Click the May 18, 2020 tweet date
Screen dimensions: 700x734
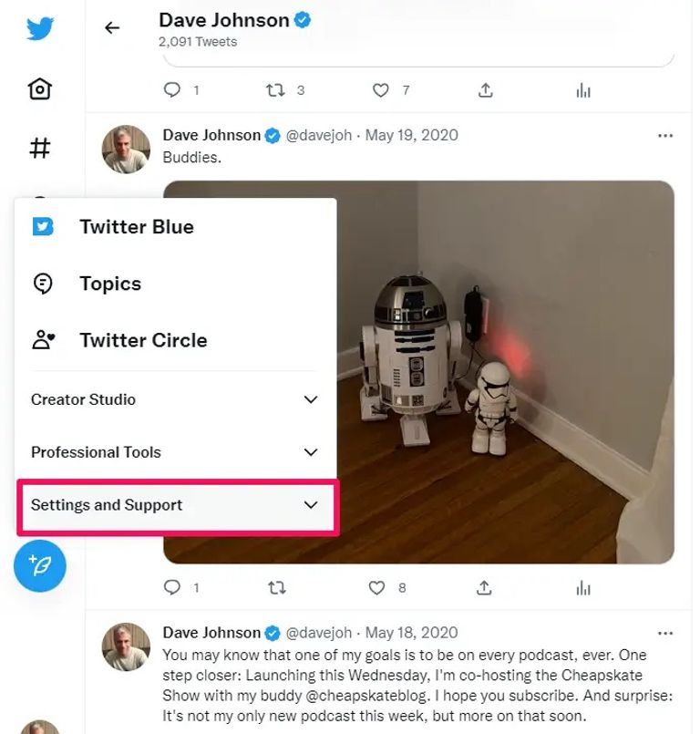[x=412, y=633]
